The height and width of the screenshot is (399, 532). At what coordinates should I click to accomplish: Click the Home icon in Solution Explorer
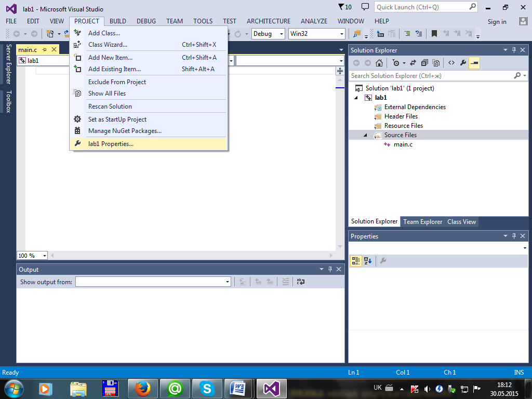pos(379,63)
